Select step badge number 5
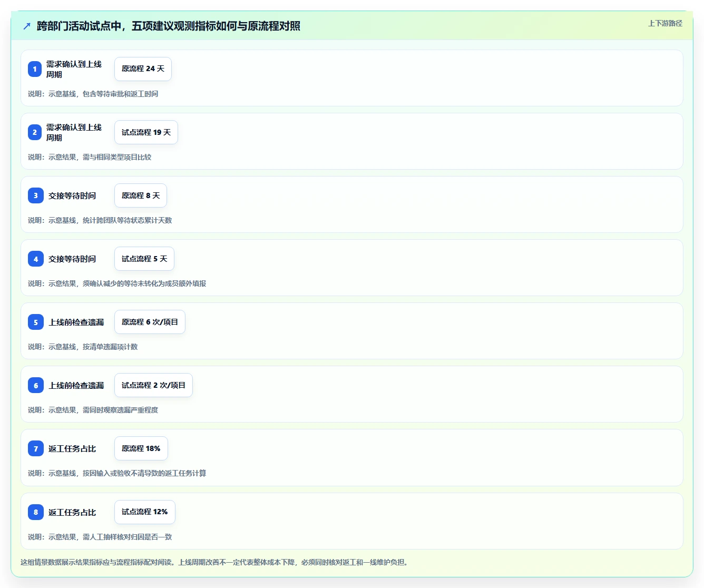The width and height of the screenshot is (704, 588). (x=35, y=322)
